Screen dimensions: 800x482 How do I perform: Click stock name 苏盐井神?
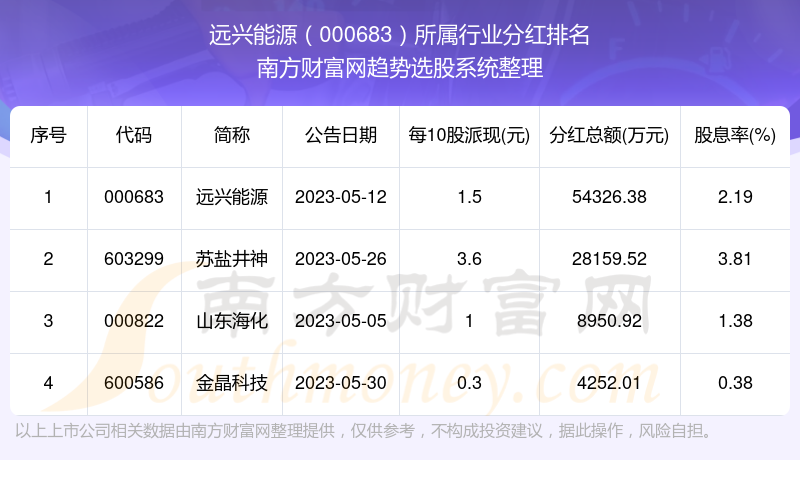[x=232, y=259]
